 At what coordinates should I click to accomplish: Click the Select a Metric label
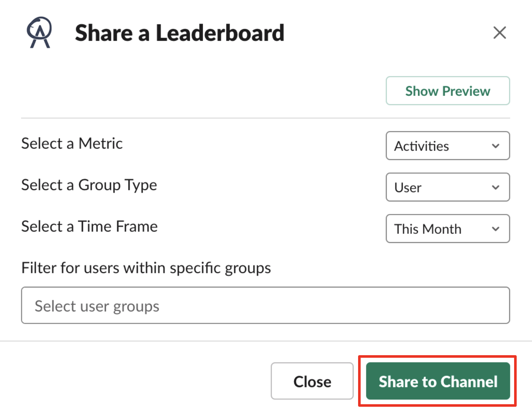point(72,144)
